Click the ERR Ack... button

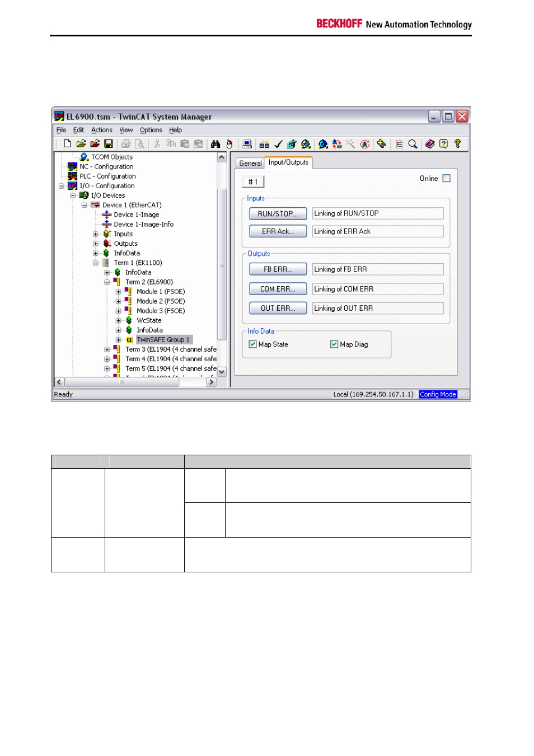coord(278,231)
